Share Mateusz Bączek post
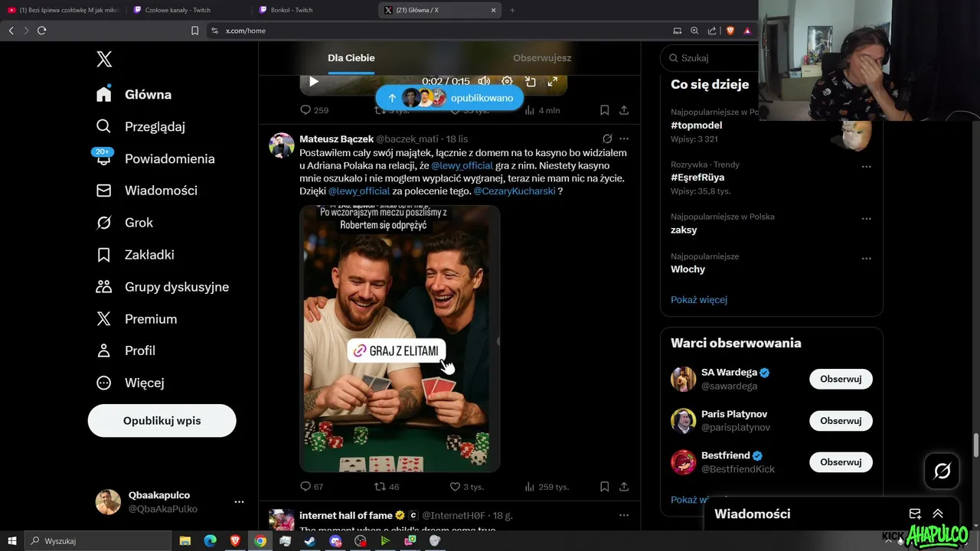Image resolution: width=980 pixels, height=551 pixels. (624, 487)
